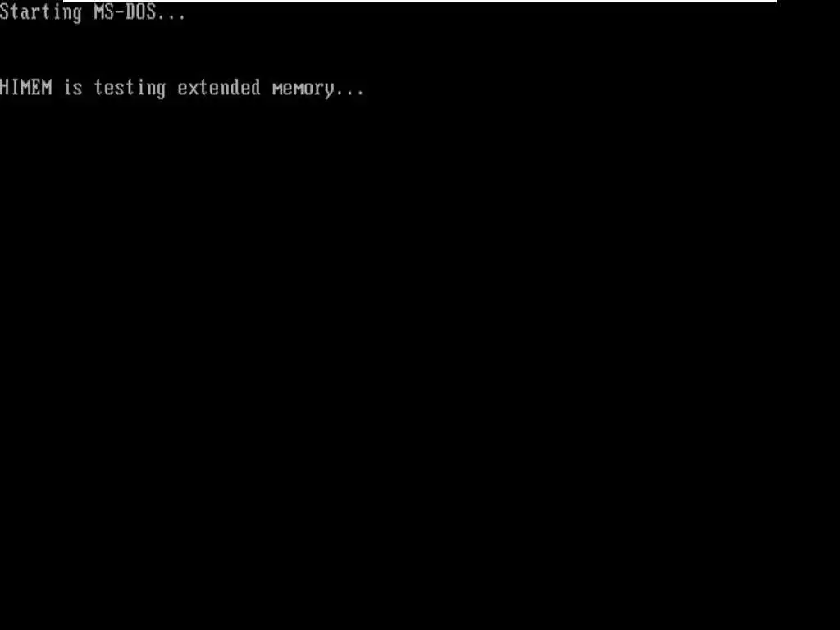
Task: Click the "MS" portion of "MS-DOS"
Action: 104,11
